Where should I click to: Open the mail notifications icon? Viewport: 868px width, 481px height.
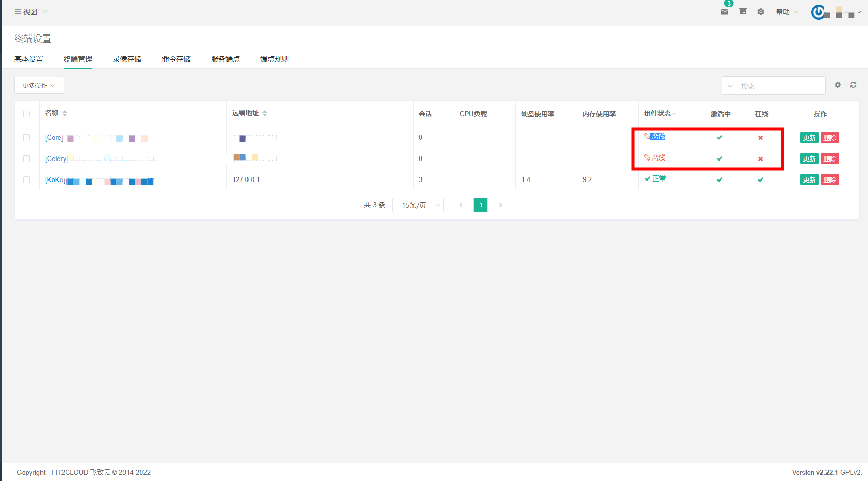coord(725,12)
